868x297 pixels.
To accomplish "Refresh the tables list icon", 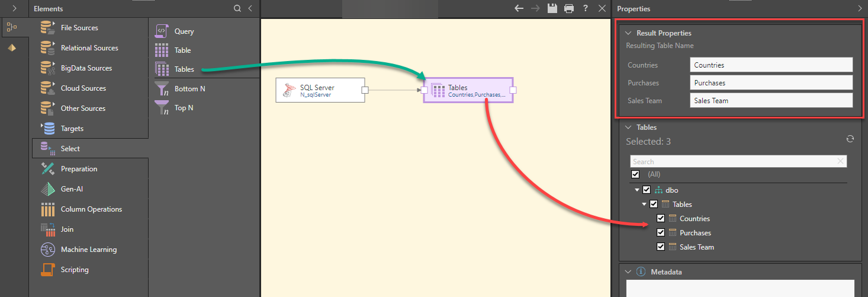I will pyautogui.click(x=850, y=139).
